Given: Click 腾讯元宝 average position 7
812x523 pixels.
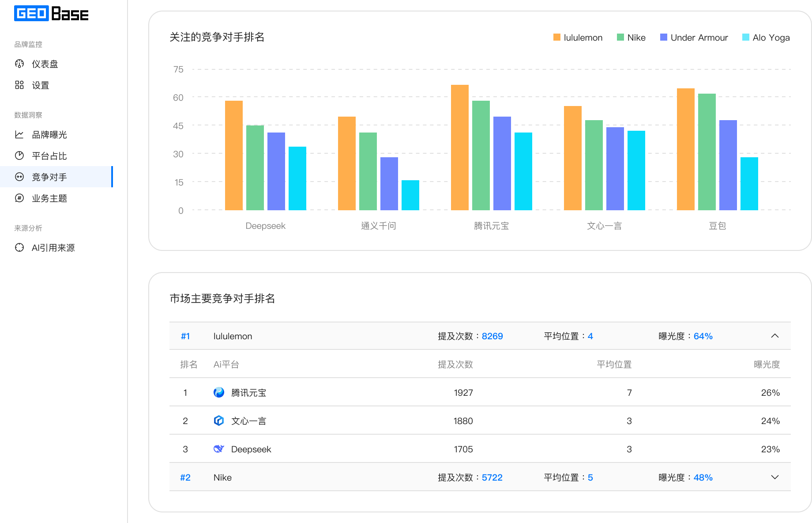Looking at the screenshot, I should tap(629, 393).
